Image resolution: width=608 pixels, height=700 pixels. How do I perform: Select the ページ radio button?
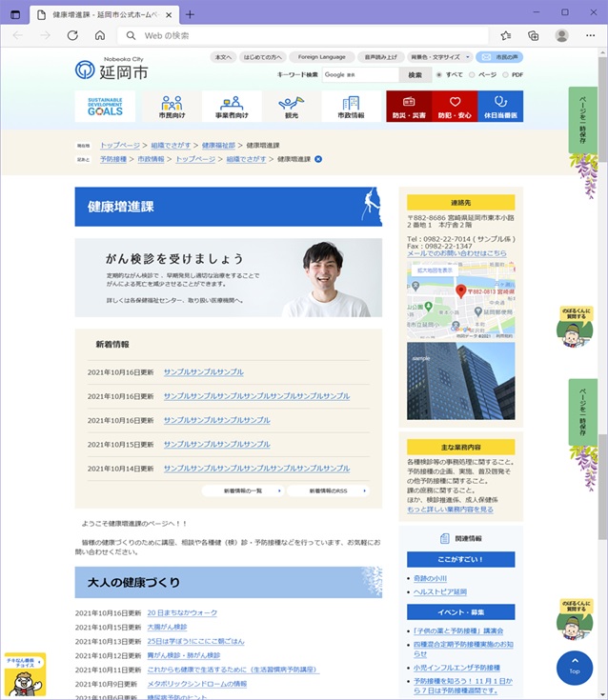coord(472,75)
